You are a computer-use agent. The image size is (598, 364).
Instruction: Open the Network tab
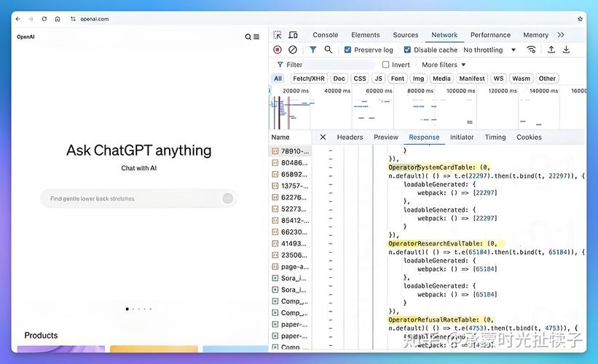[x=444, y=35]
